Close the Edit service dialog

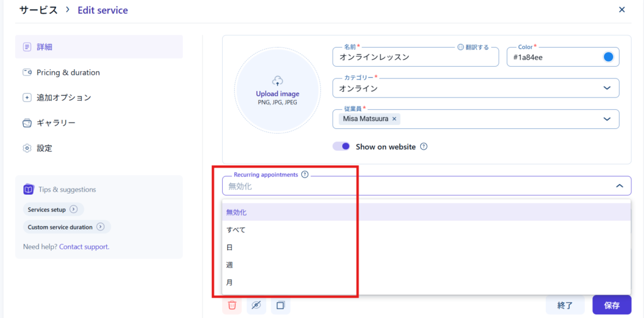coord(622,9)
